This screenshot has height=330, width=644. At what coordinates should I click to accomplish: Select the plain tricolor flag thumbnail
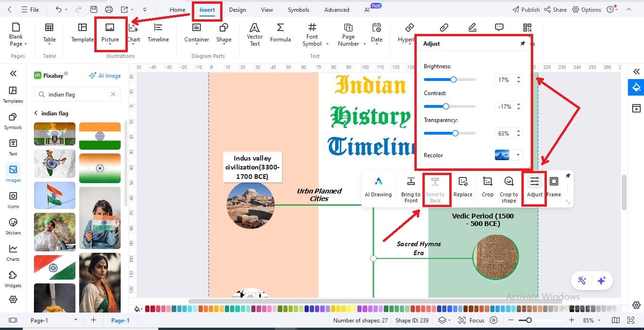(x=100, y=136)
